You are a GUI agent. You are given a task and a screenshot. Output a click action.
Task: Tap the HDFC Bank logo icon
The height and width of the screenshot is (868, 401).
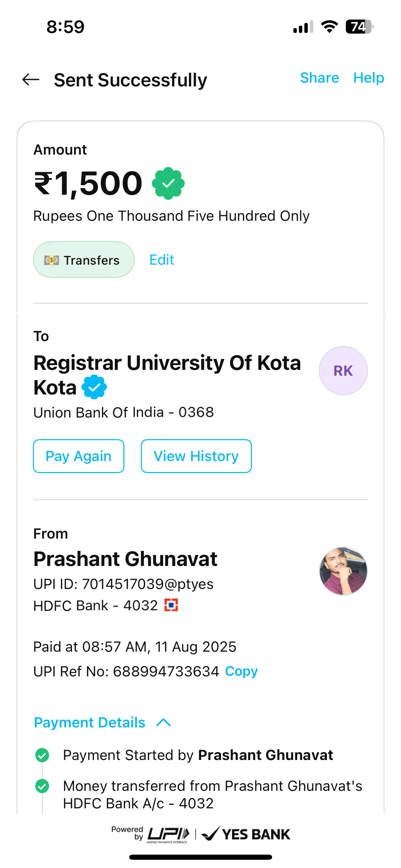[171, 605]
